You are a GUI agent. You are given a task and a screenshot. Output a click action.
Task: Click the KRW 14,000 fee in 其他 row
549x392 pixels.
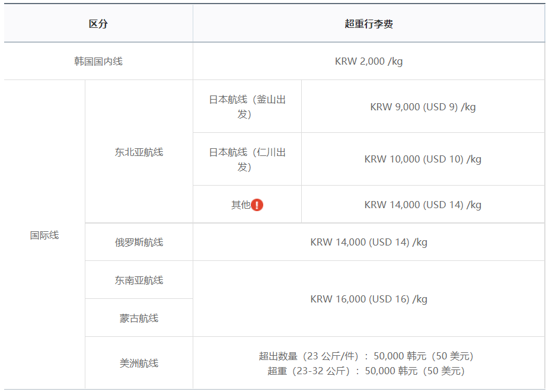pos(423,205)
